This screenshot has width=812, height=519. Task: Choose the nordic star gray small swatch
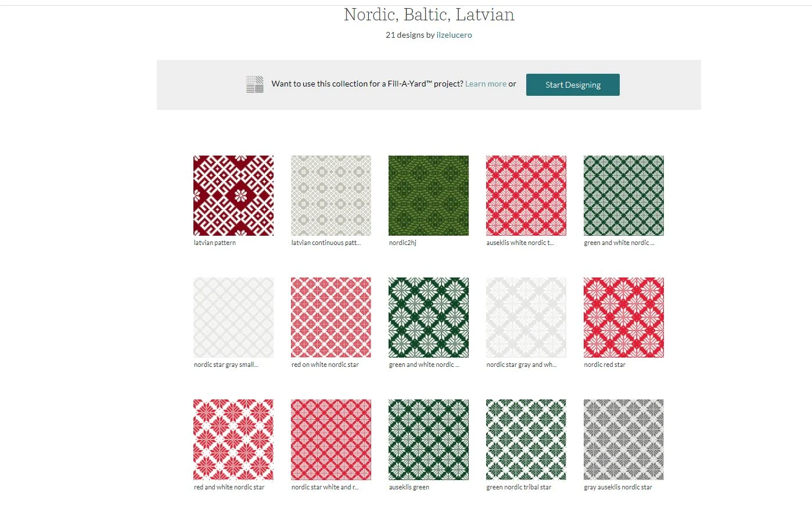click(233, 318)
